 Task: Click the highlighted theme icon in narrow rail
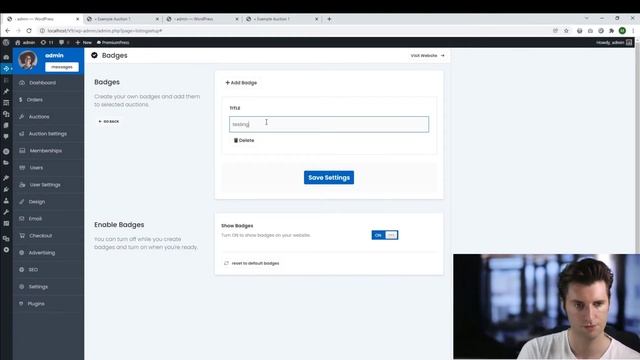(6, 69)
